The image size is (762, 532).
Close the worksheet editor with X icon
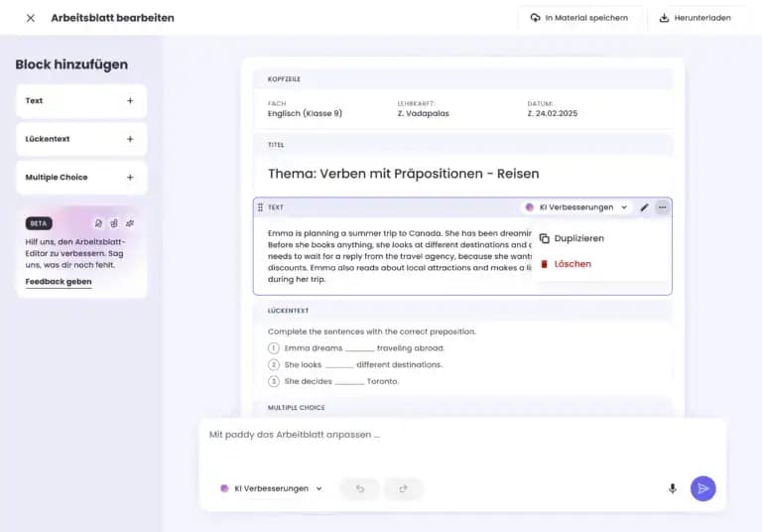click(x=31, y=18)
